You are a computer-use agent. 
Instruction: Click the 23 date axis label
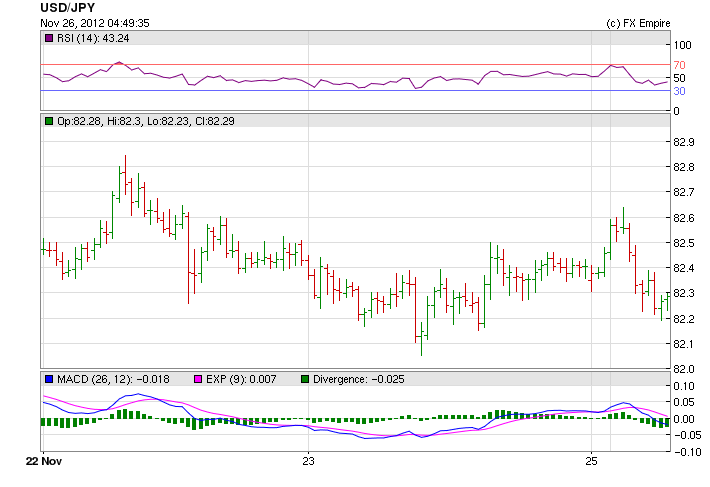[308, 461]
